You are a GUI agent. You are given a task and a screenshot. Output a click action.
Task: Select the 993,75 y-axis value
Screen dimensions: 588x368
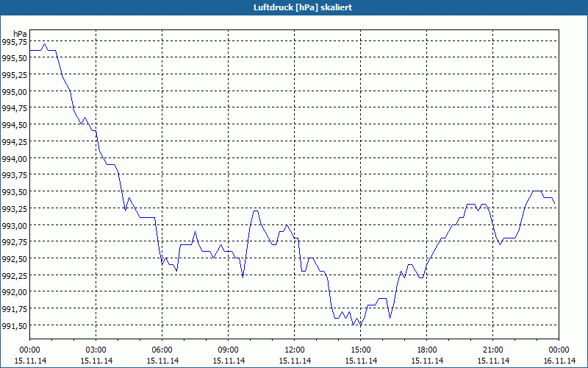(14, 175)
